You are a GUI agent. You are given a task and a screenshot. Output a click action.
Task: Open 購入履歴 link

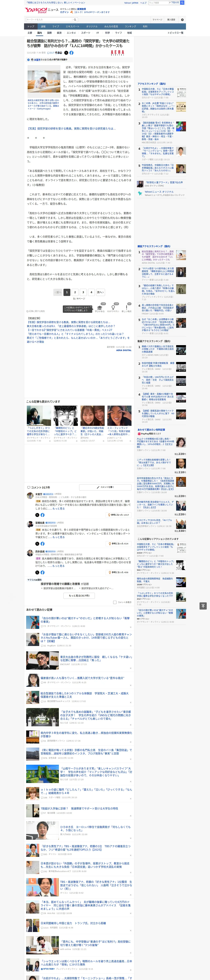click(x=171, y=19)
